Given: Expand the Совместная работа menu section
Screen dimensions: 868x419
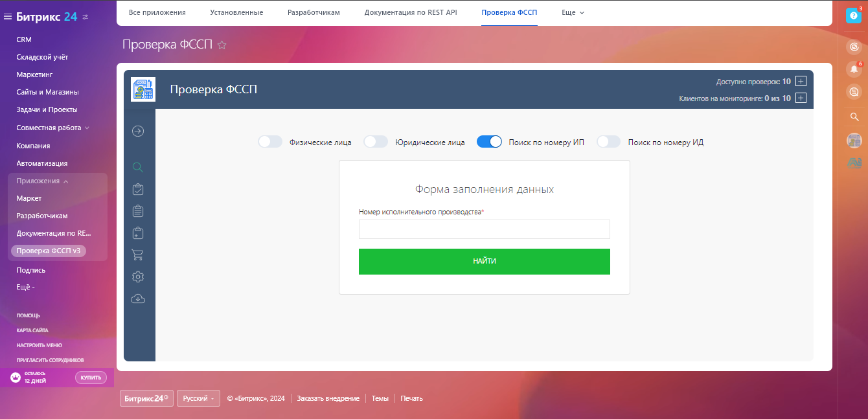Looking at the screenshot, I should pyautogui.click(x=53, y=128).
